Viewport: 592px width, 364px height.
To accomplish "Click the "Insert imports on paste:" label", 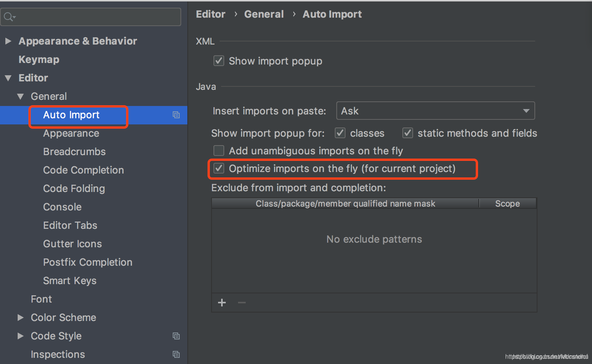I will [x=269, y=111].
